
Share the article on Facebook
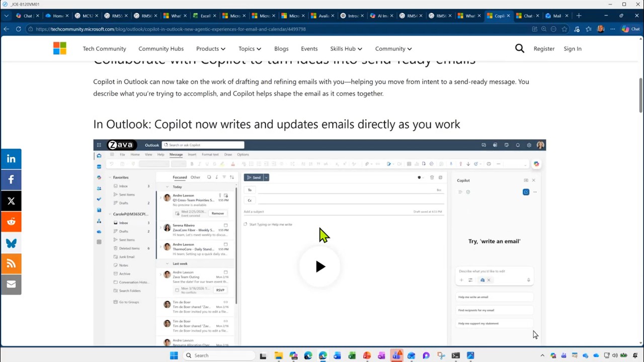click(11, 179)
